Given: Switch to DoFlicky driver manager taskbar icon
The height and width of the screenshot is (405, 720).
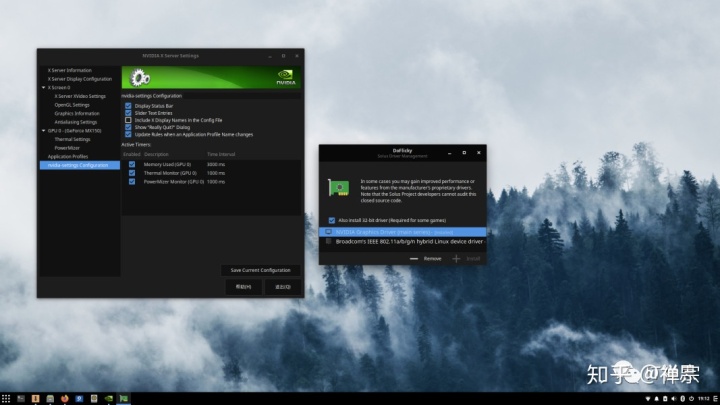Looking at the screenshot, I should pos(124,399).
